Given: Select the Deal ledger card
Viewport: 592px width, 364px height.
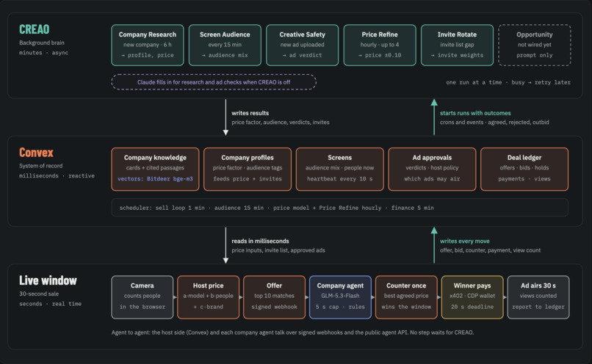Looking at the screenshot, I should point(524,169).
